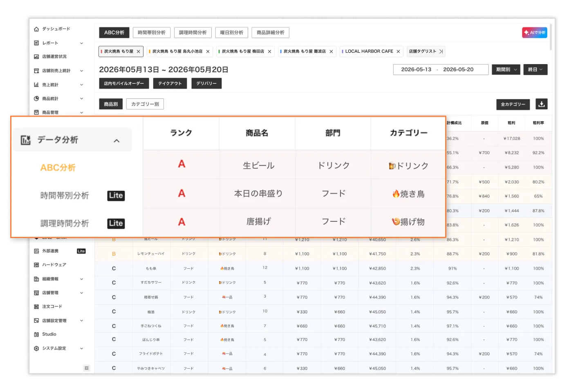Expand the システム設定 chevron

coord(82,348)
